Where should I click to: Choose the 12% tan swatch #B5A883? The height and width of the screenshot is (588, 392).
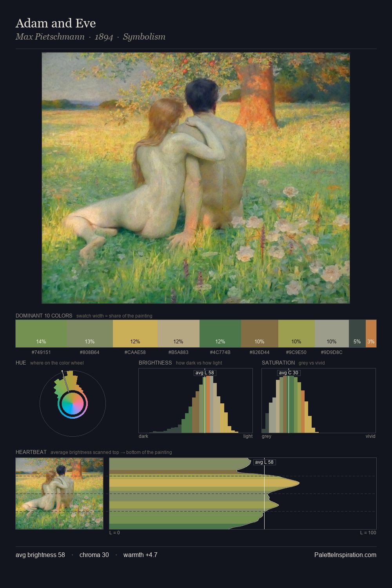[x=178, y=334]
